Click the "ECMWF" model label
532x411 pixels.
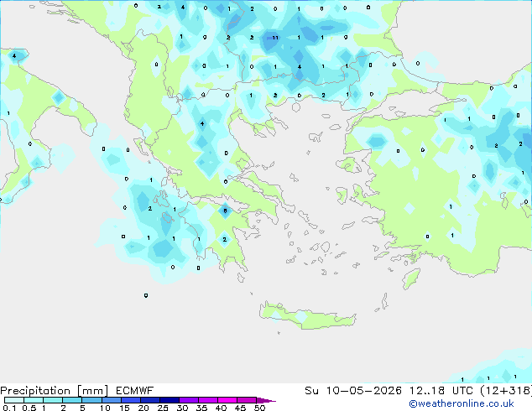135,391
